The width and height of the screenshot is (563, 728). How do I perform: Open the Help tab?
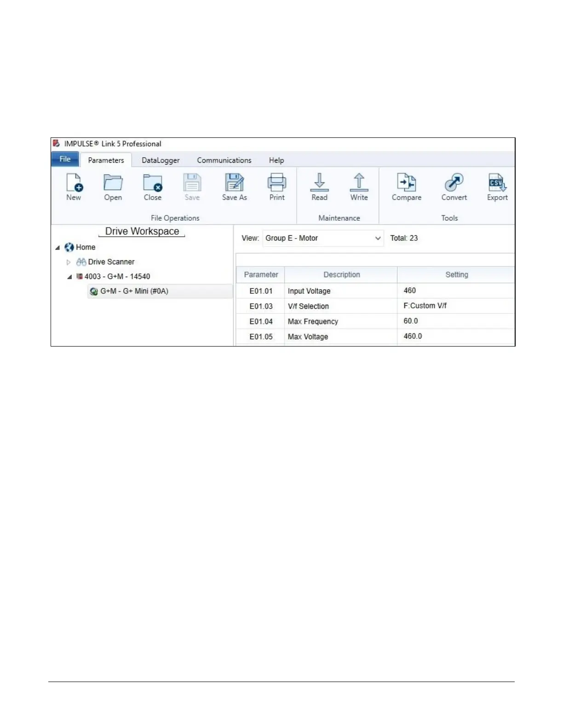[276, 160]
